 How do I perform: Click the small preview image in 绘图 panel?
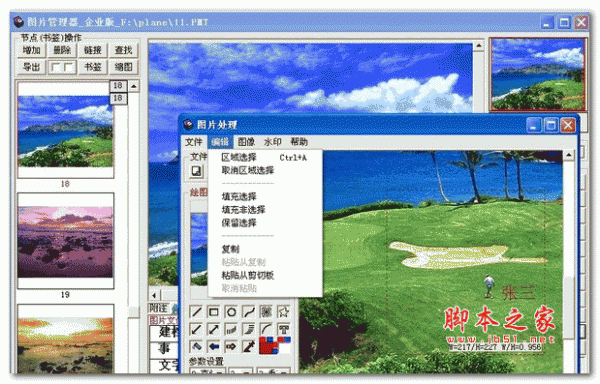point(199,249)
